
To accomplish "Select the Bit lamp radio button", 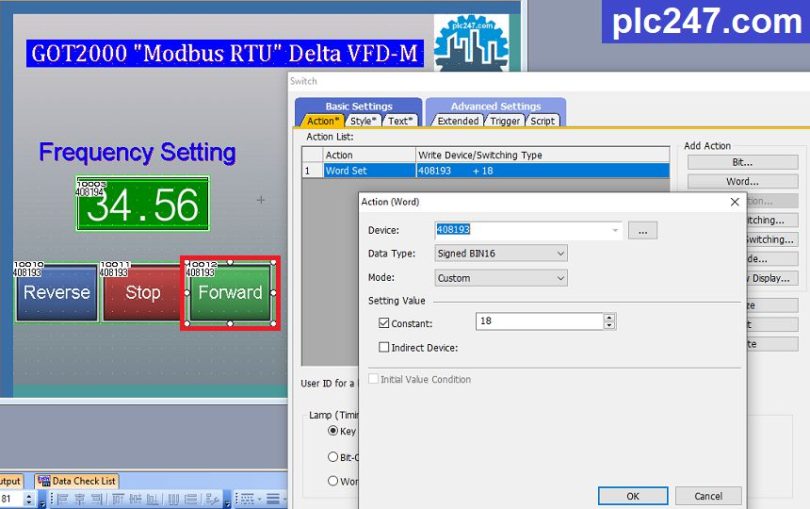I will click(333, 457).
